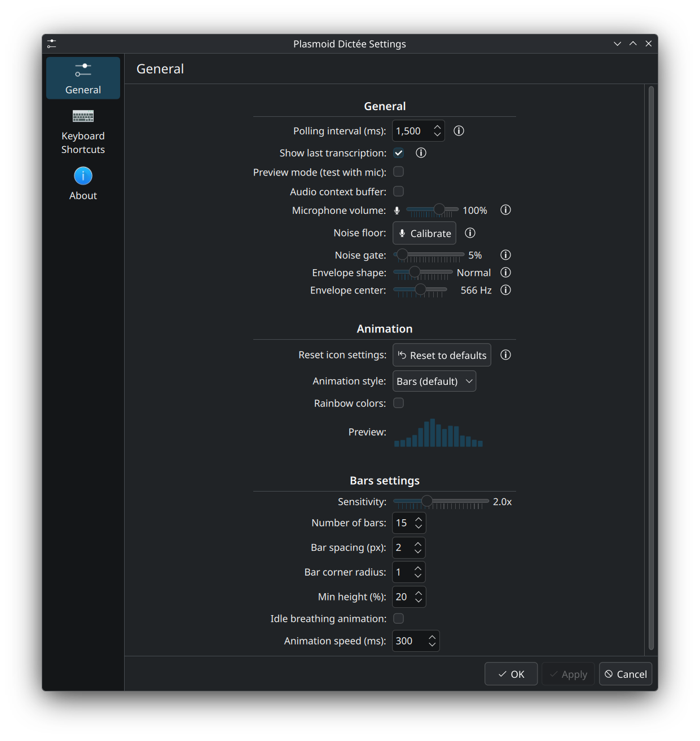Click the settings sliders icon in title bar
This screenshot has width=700, height=741.
(52, 43)
